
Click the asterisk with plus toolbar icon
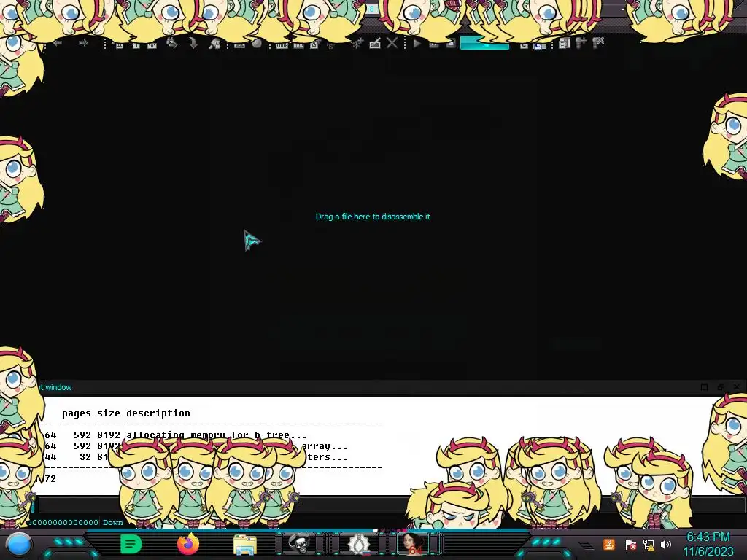click(x=357, y=43)
